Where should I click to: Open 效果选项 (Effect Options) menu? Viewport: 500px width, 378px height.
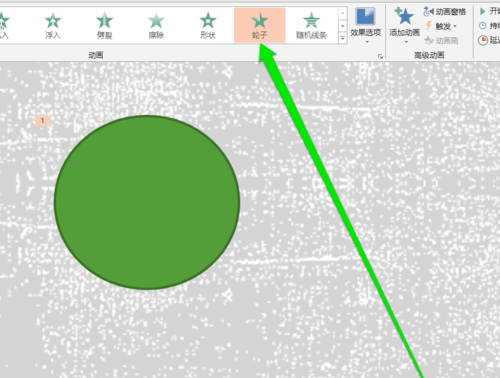click(365, 26)
